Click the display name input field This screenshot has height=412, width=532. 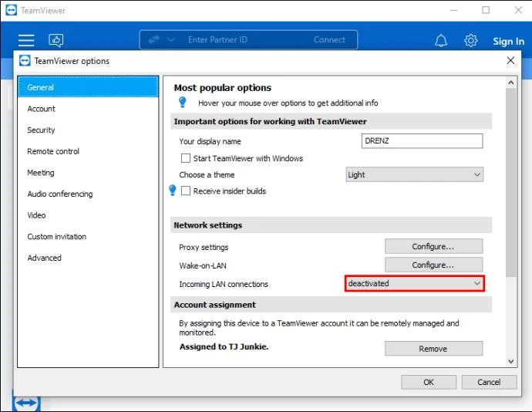[x=422, y=140]
